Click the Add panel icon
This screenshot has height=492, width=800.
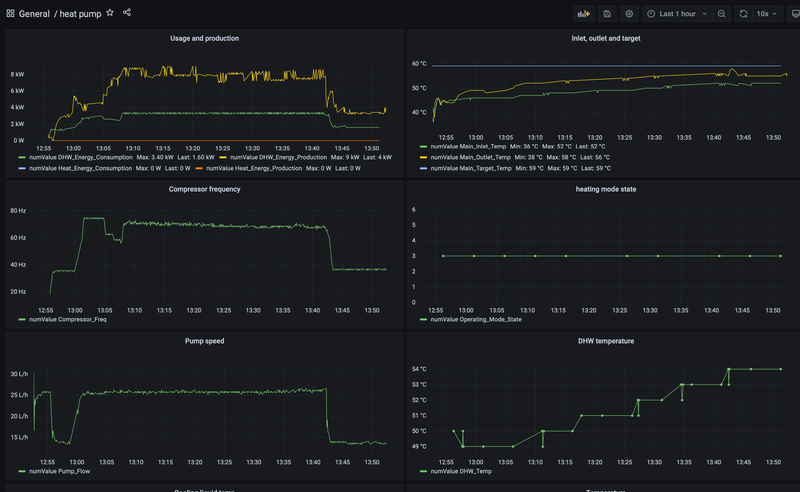583,14
